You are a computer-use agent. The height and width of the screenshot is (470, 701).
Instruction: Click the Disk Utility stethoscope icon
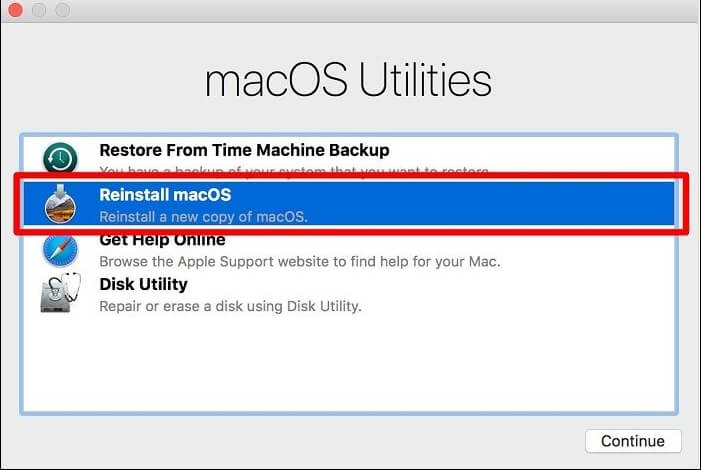point(60,294)
